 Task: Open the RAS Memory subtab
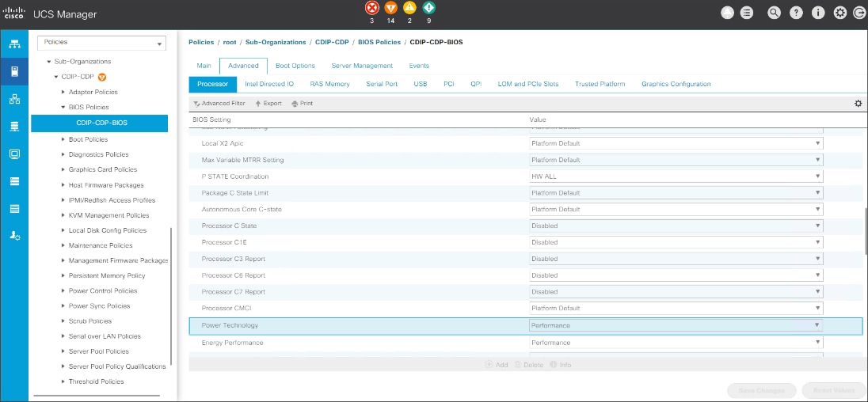(330, 84)
